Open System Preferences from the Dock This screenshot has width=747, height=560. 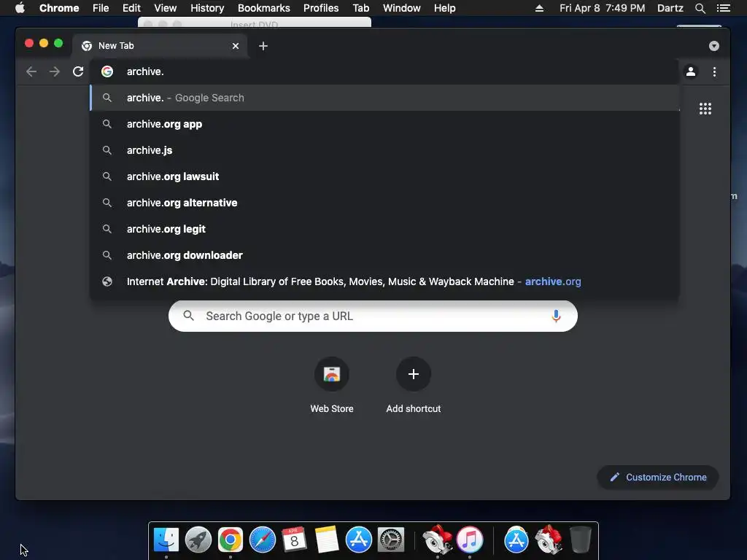coord(391,540)
